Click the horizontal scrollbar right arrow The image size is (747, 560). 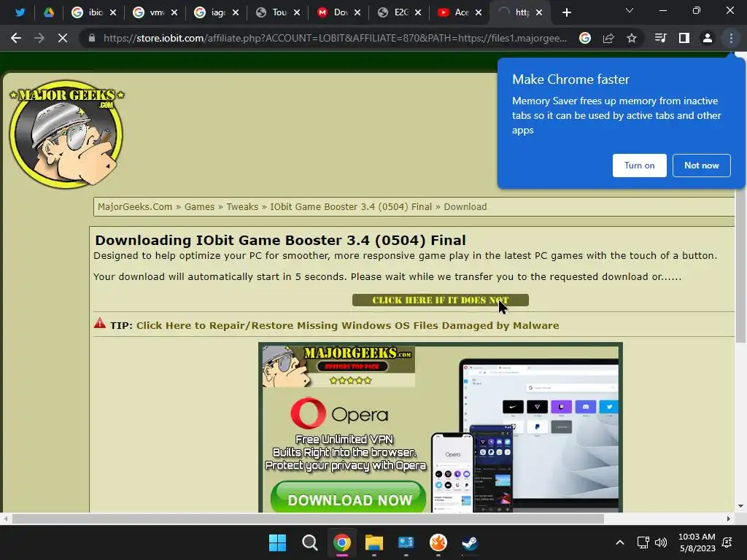click(729, 518)
